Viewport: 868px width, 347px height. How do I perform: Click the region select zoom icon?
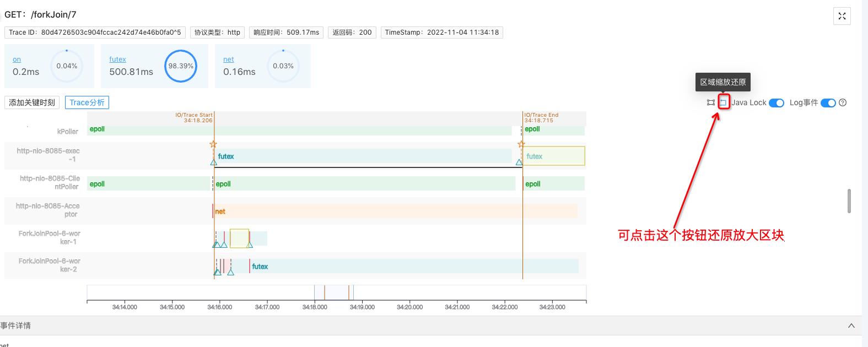point(711,102)
